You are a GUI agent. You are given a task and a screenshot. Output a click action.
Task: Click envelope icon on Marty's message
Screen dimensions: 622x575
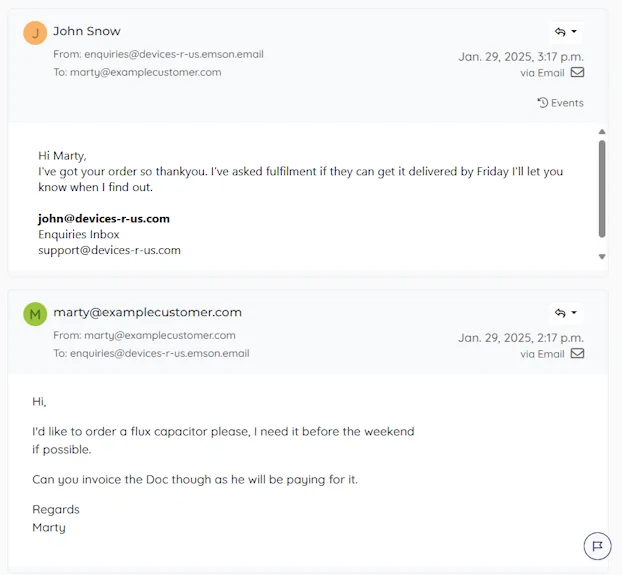point(577,353)
